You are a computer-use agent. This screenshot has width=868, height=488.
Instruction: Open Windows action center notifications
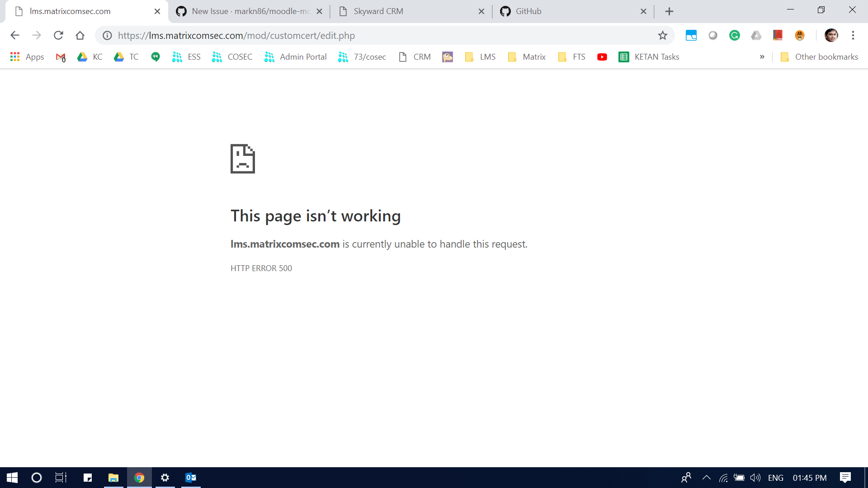(x=845, y=478)
